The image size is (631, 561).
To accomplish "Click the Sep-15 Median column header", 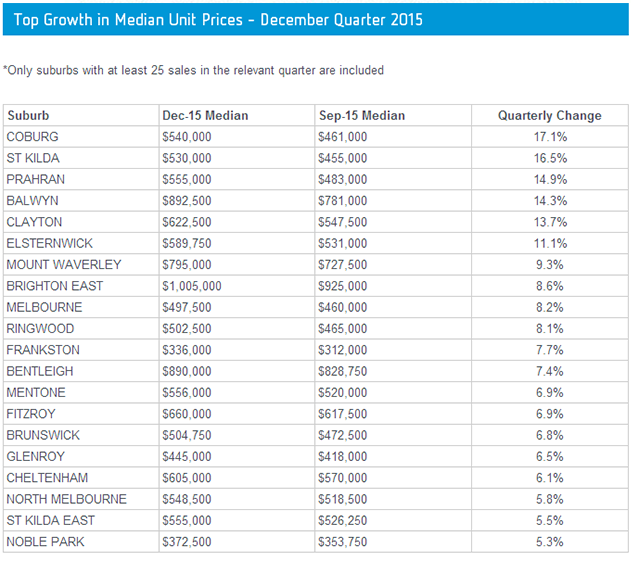I will (x=361, y=115).
